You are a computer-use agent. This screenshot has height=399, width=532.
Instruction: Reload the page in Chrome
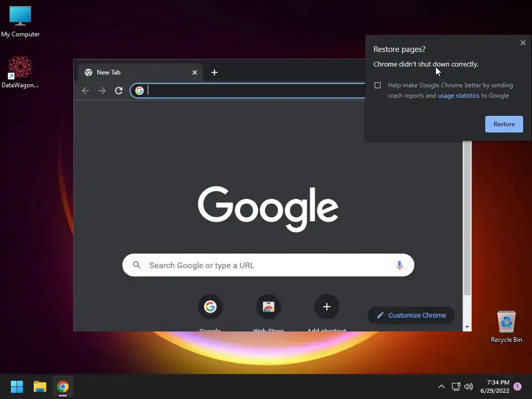pyautogui.click(x=118, y=90)
